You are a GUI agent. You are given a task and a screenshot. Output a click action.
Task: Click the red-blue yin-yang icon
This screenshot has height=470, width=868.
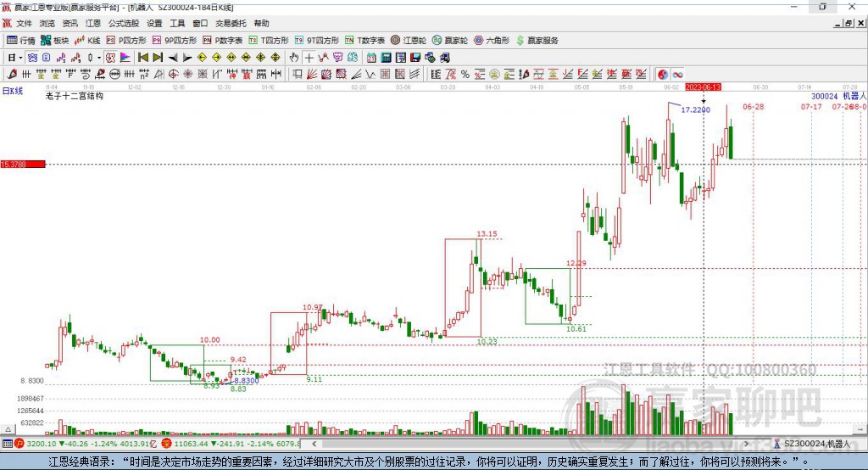663,75
